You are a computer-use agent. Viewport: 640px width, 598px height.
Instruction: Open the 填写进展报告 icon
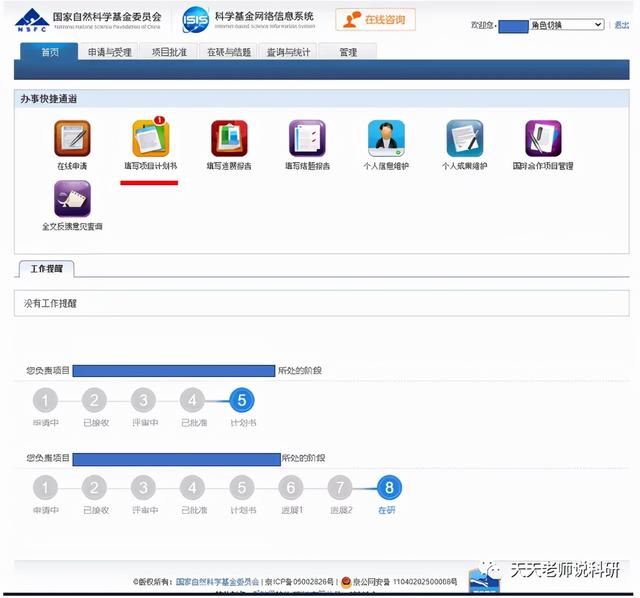[x=229, y=138]
